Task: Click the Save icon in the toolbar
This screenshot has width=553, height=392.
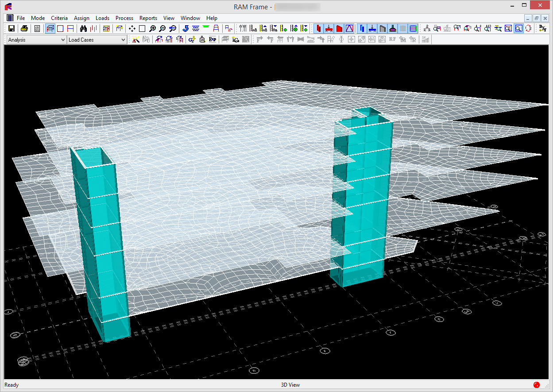Action: click(12, 28)
